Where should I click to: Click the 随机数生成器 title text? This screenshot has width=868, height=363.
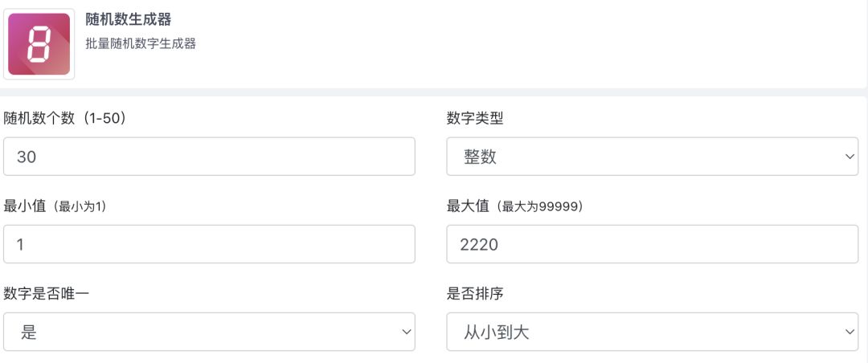[129, 19]
